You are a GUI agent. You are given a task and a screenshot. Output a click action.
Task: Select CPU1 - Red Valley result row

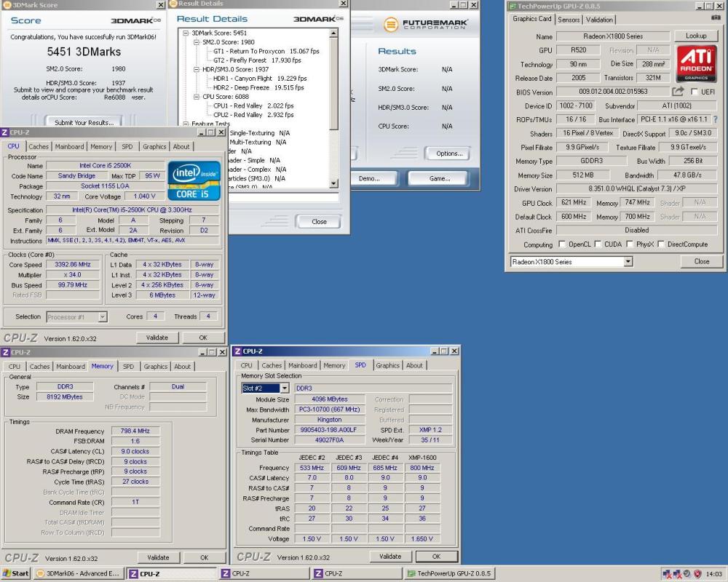point(253,105)
